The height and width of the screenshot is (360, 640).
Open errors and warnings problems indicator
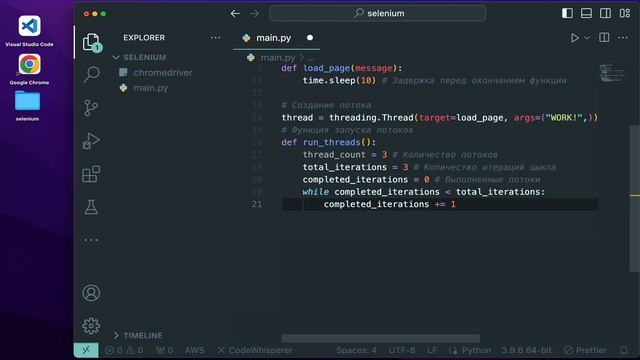click(x=124, y=350)
